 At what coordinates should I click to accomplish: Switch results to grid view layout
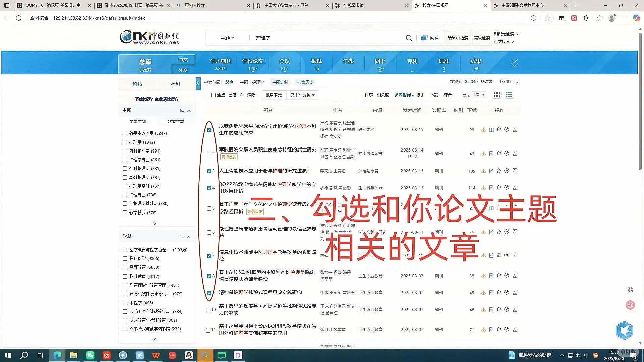pos(497,95)
